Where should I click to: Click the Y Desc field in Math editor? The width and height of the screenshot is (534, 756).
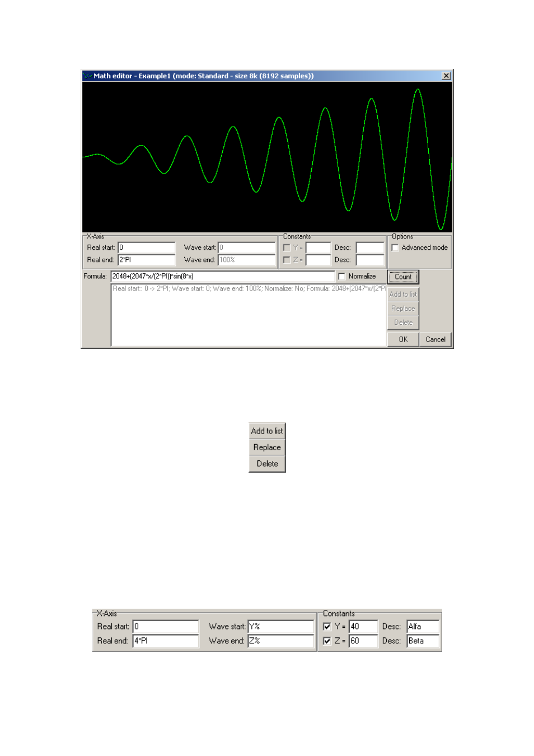point(370,248)
